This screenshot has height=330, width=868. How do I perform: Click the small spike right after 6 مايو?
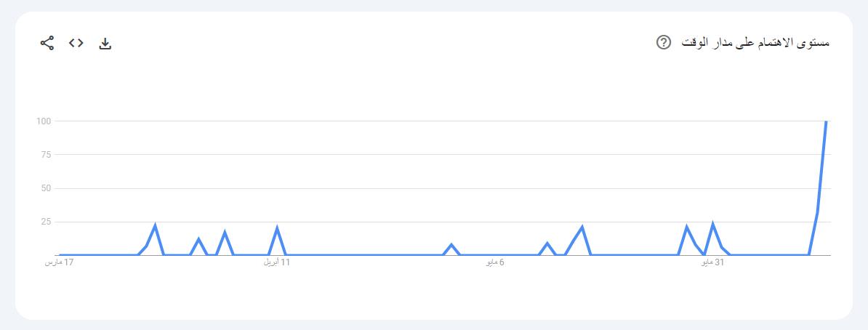547,243
